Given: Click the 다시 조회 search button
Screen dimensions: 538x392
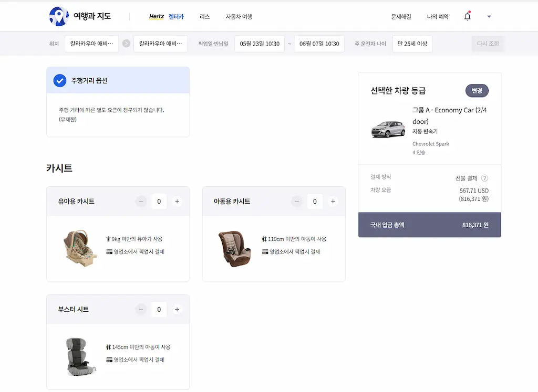Looking at the screenshot, I should coord(488,44).
